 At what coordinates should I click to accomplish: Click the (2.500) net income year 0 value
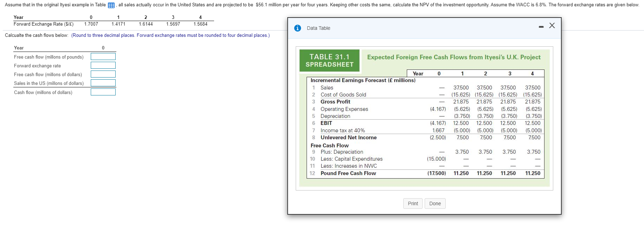click(438, 138)
